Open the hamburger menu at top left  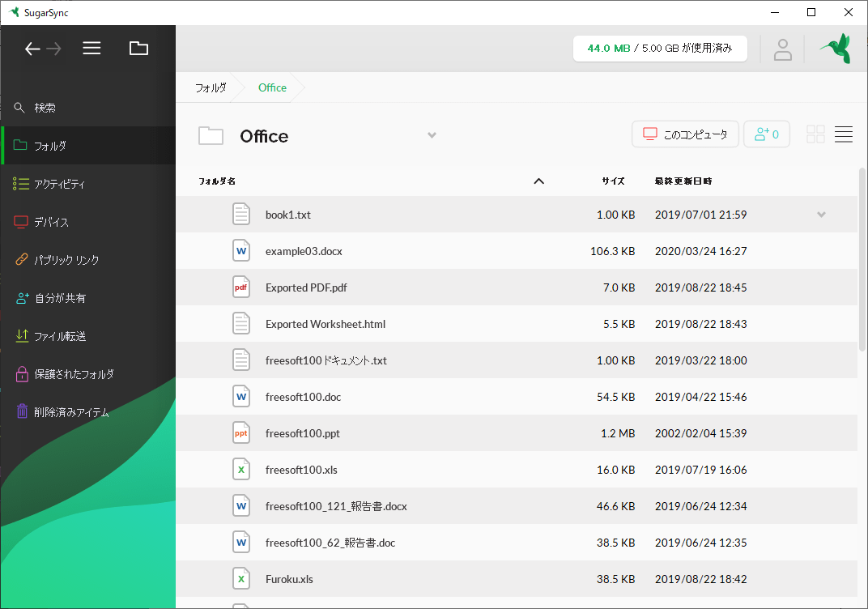(91, 48)
